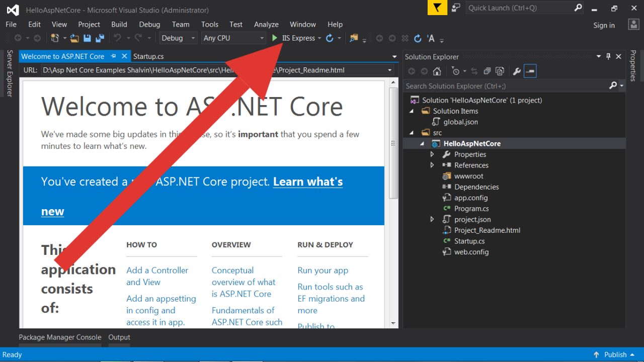Click the Collapse All icon in Solution Explorer

pos(487,71)
